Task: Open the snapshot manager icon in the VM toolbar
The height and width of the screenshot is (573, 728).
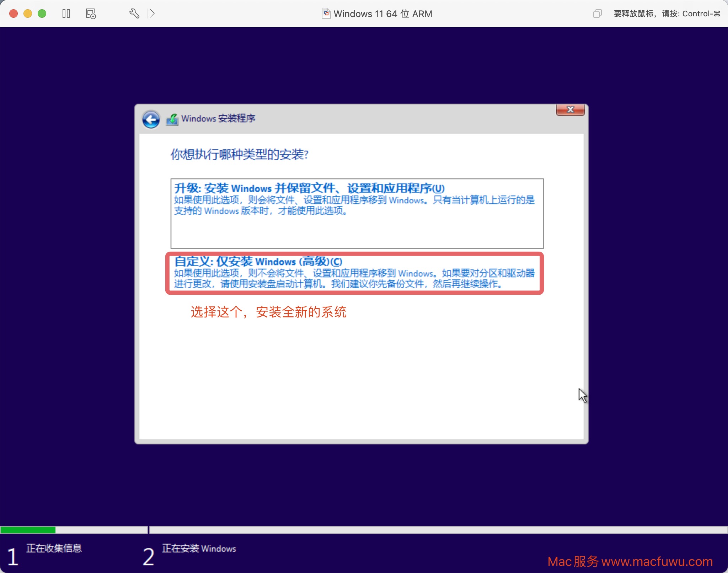Action: pos(91,14)
